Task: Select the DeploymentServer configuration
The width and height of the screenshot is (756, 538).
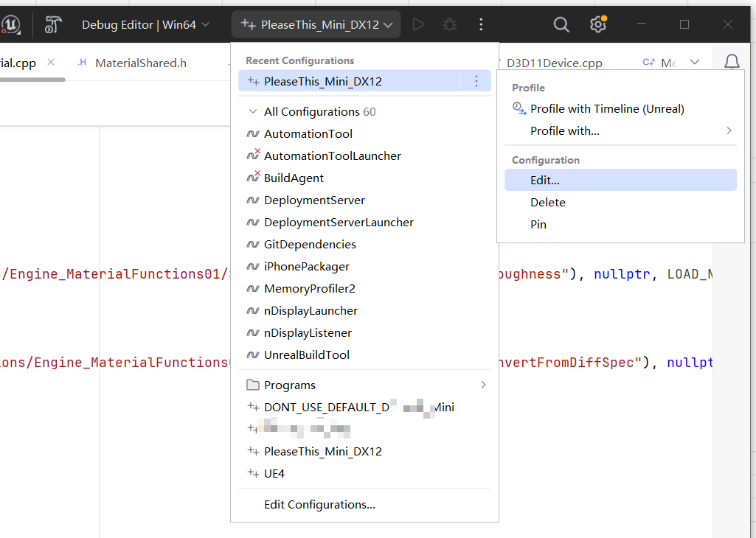Action: 364,200
